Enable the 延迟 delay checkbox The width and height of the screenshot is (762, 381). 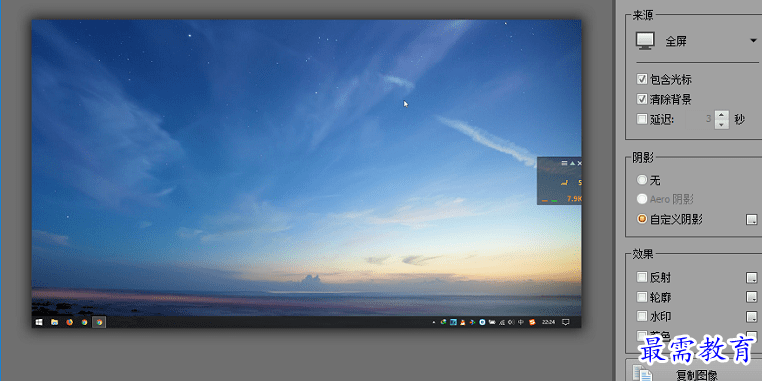(641, 119)
